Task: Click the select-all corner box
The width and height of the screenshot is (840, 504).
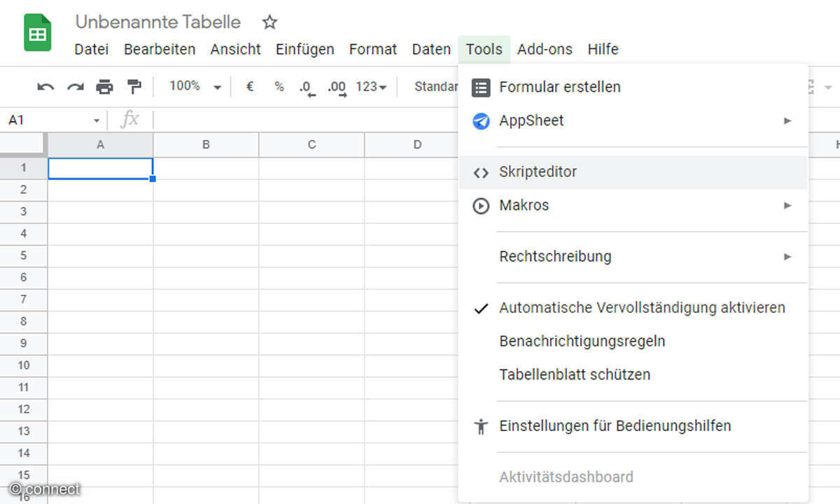Action: (x=23, y=145)
